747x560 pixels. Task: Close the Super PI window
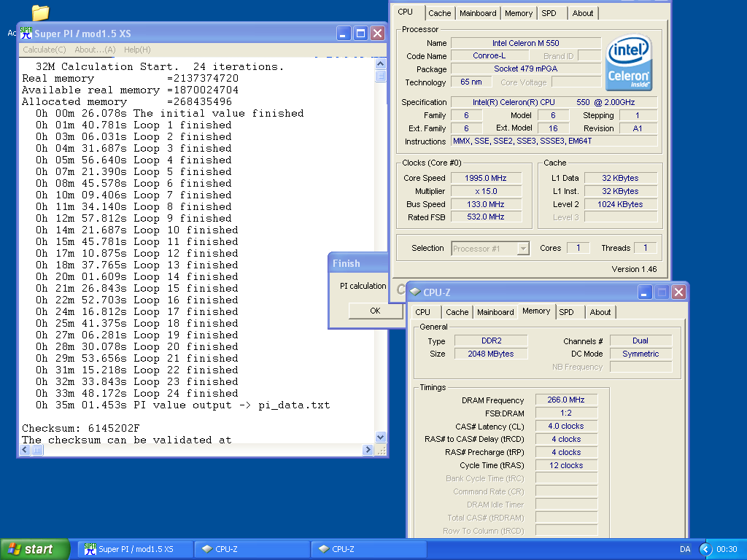[377, 34]
